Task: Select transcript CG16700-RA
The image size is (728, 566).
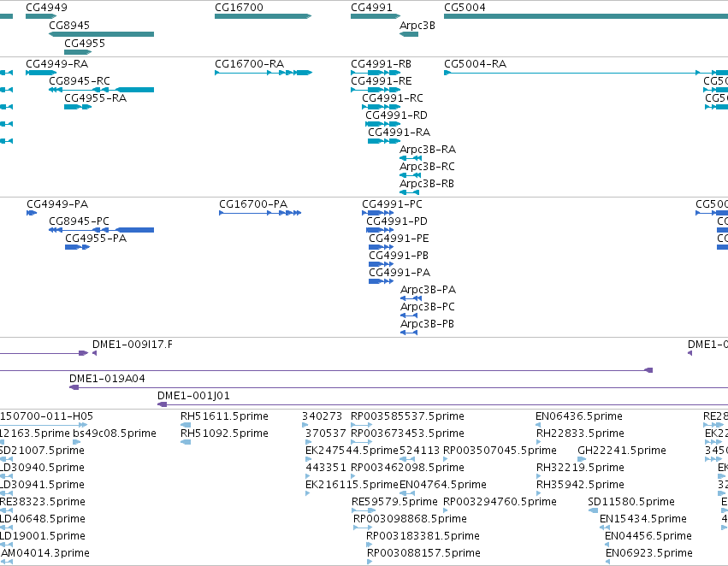Action: click(249, 63)
